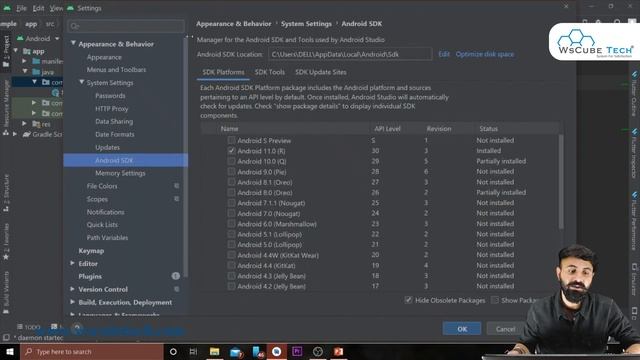
Task: Expand Build, Execution, Deployment section
Action: point(73,302)
